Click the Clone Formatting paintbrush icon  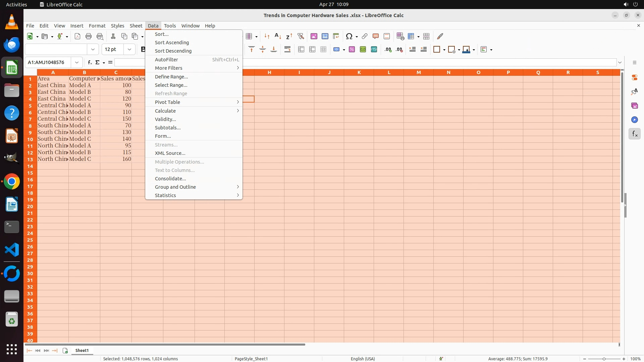click(x=440, y=36)
